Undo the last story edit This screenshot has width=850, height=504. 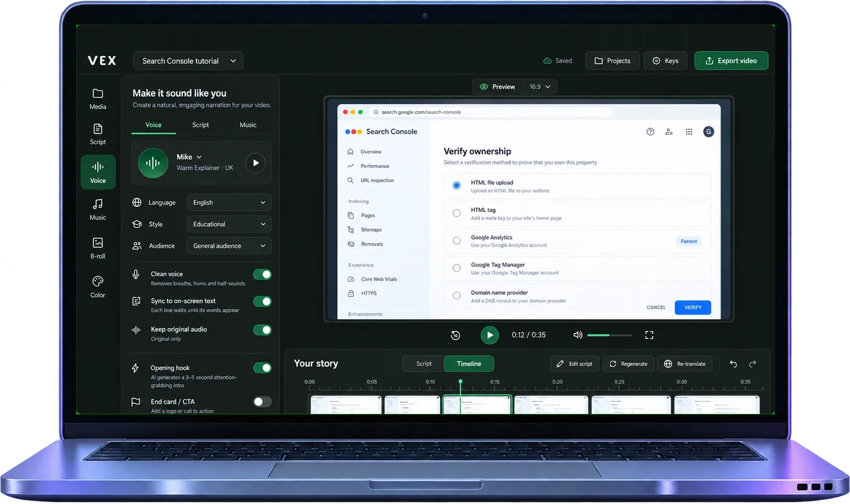point(733,364)
